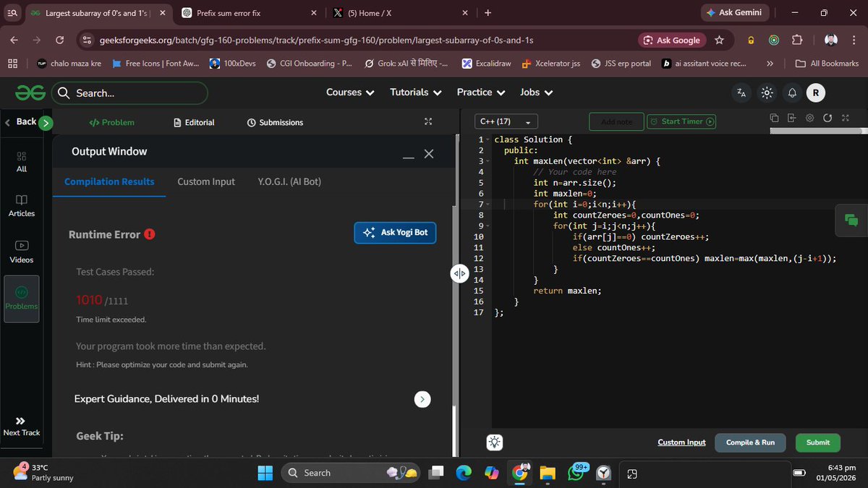Image resolution: width=868 pixels, height=488 pixels.
Task: Select the Custom Input tab in Output Window
Action: [x=206, y=181]
